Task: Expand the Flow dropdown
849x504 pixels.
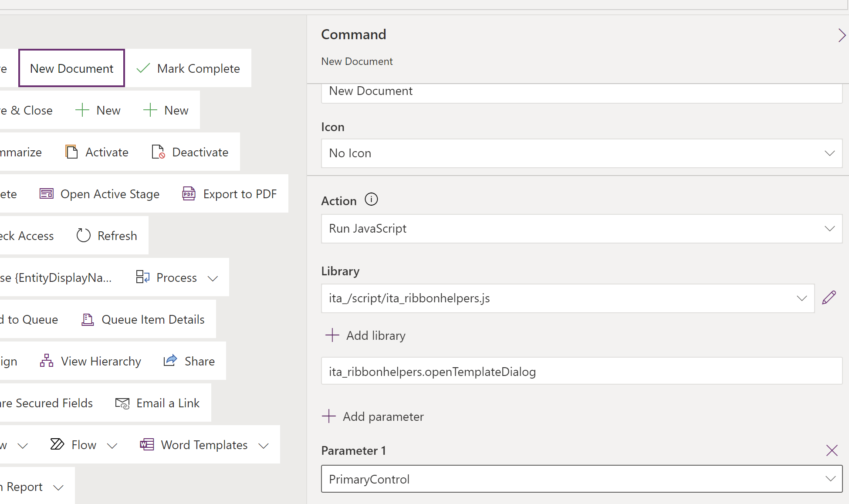Action: (x=112, y=445)
